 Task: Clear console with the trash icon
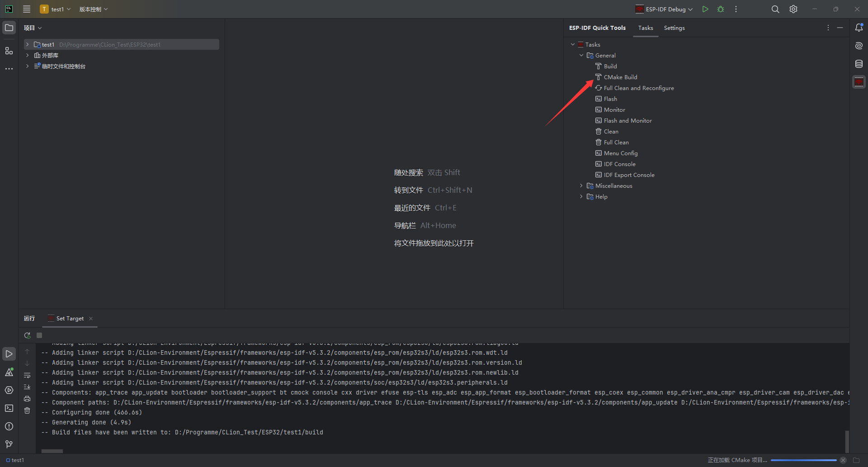pyautogui.click(x=27, y=410)
